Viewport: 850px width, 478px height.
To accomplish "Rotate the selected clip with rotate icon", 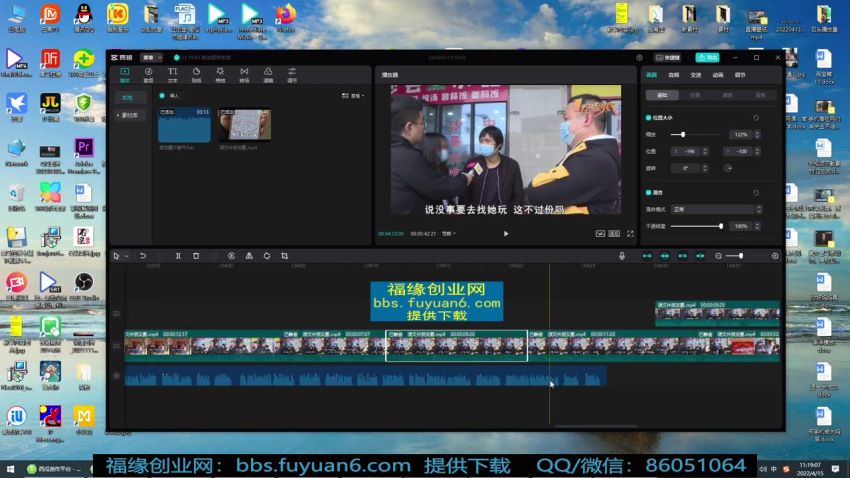I will (x=267, y=256).
